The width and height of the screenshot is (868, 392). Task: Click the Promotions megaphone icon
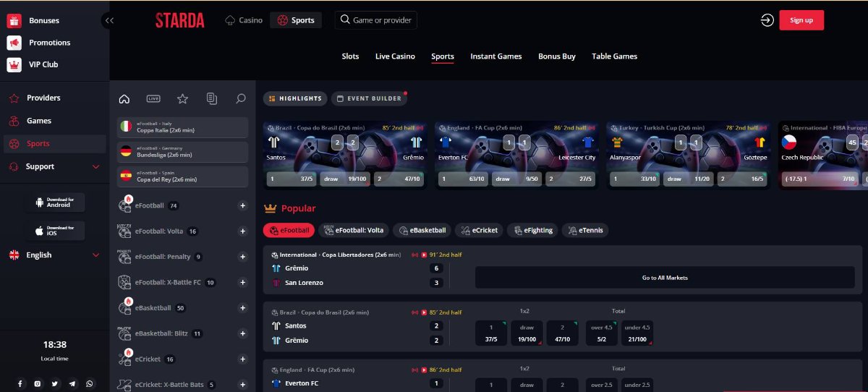pyautogui.click(x=14, y=43)
